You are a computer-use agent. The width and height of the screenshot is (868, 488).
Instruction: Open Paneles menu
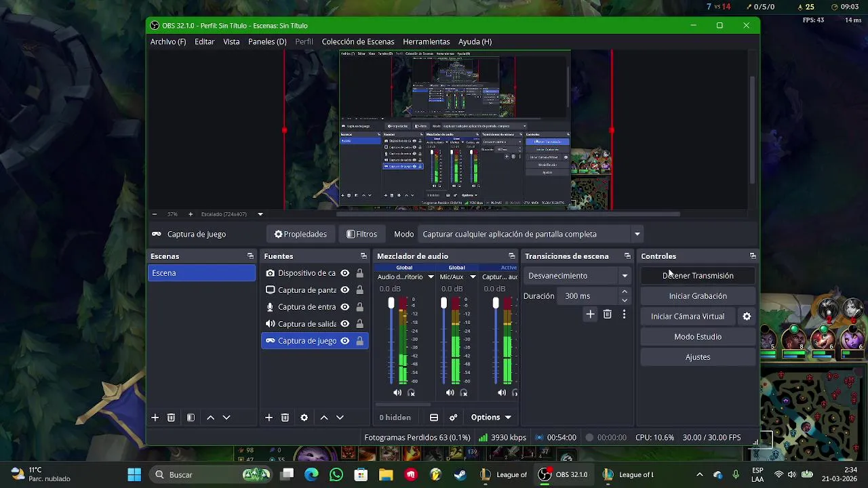[x=267, y=41]
